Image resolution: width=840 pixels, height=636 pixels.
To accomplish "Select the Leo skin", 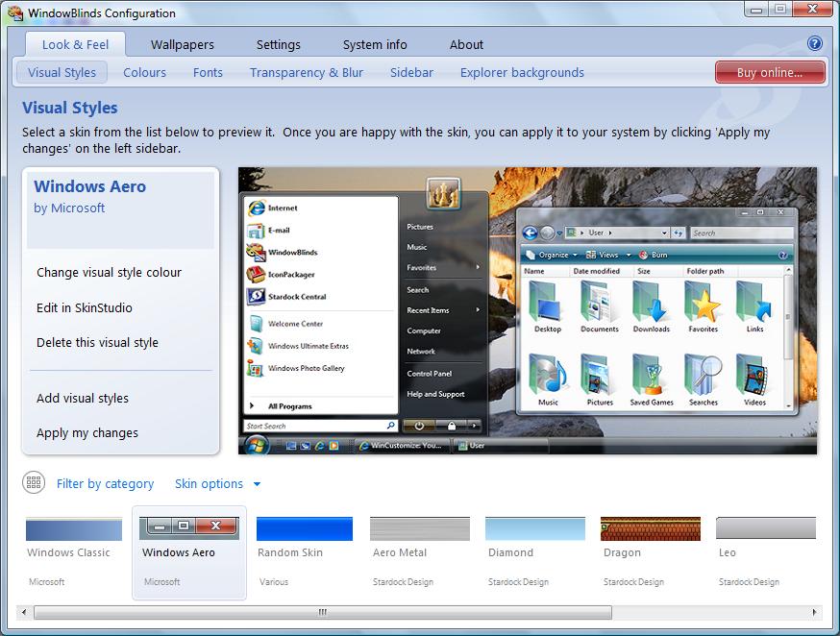I will (x=766, y=552).
